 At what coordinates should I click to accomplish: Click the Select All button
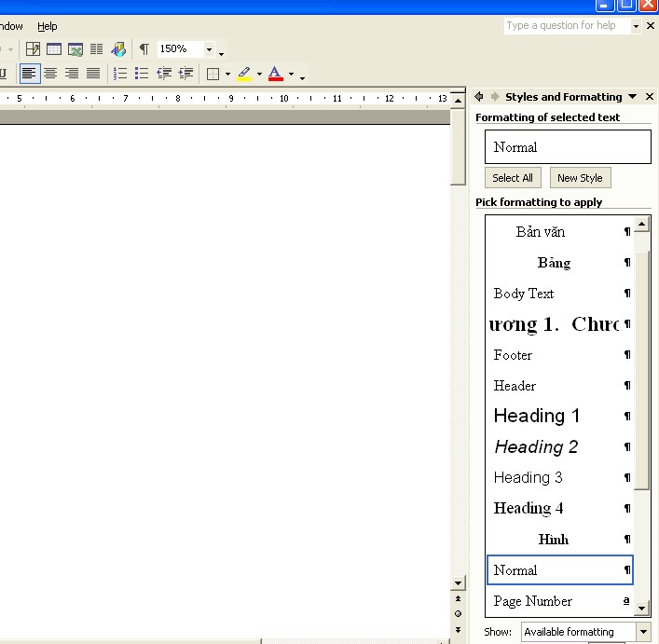pos(513,178)
